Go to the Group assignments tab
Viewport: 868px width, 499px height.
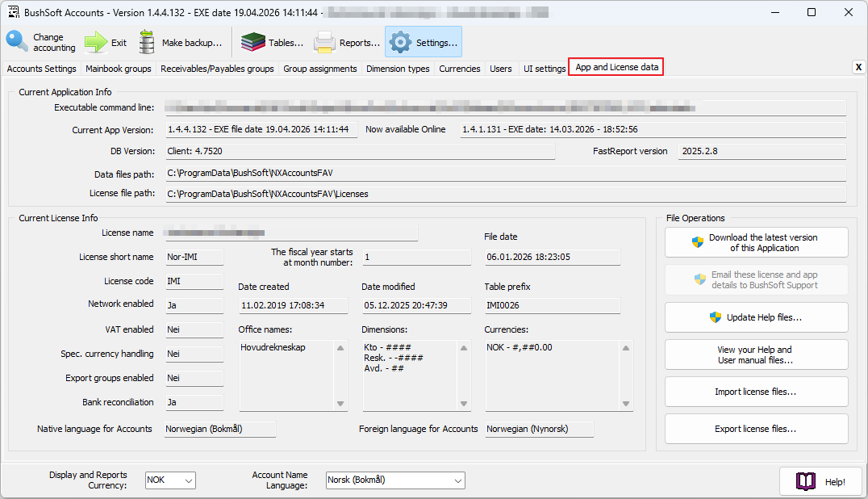tap(320, 69)
